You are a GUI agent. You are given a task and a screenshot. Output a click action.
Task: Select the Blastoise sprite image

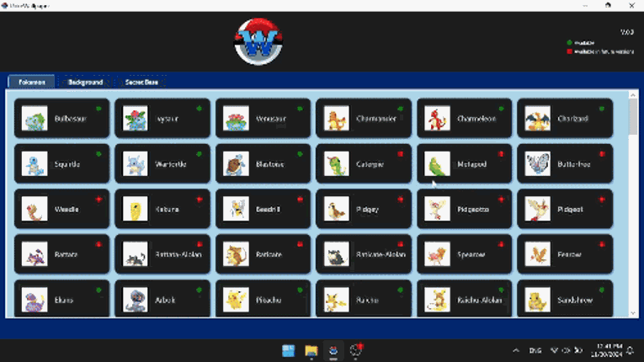tap(236, 163)
